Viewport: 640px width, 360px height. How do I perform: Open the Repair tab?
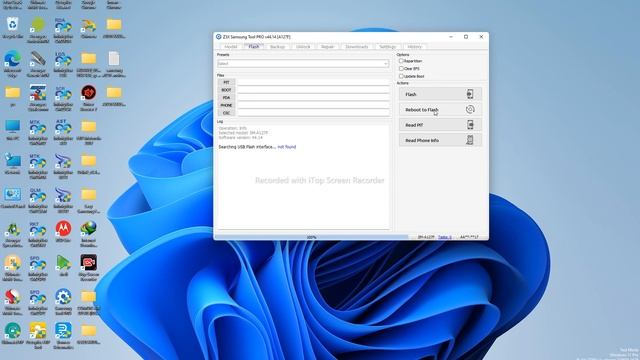click(327, 47)
